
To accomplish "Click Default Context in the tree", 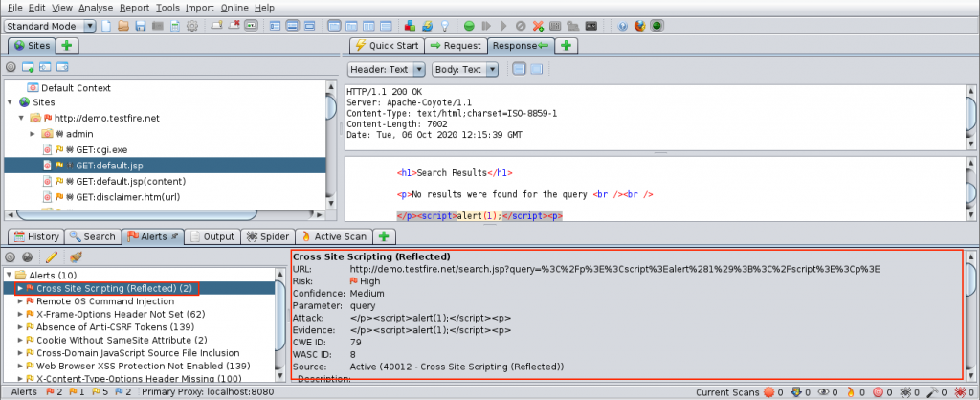I will 76,88.
